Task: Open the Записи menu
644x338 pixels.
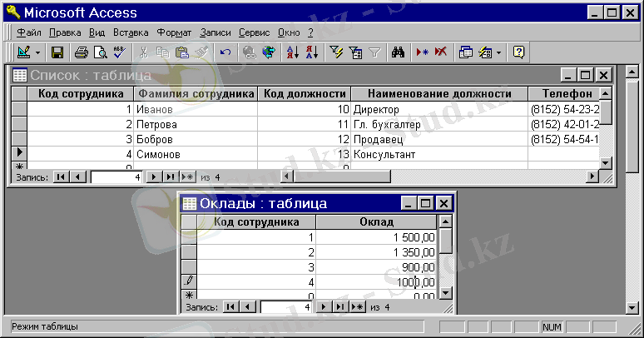Action: 215,32
